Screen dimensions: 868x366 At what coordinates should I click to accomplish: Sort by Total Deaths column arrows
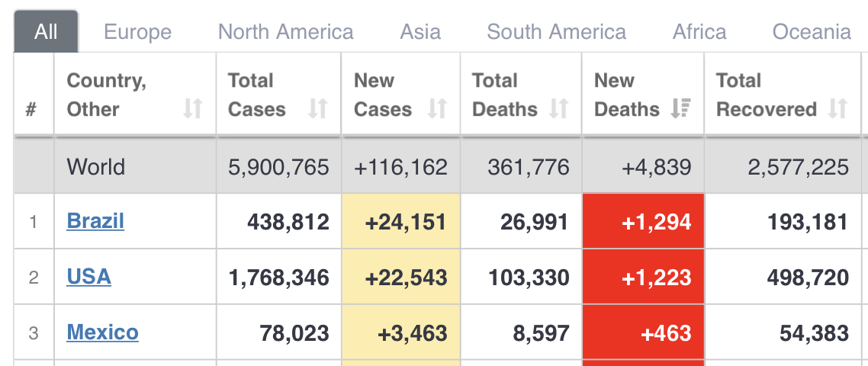[x=559, y=109]
